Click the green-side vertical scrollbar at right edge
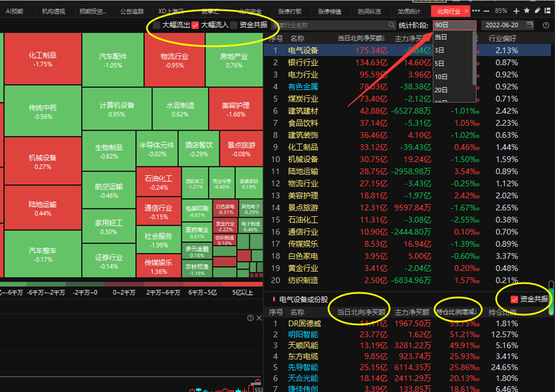The image size is (556, 392). coord(551,298)
